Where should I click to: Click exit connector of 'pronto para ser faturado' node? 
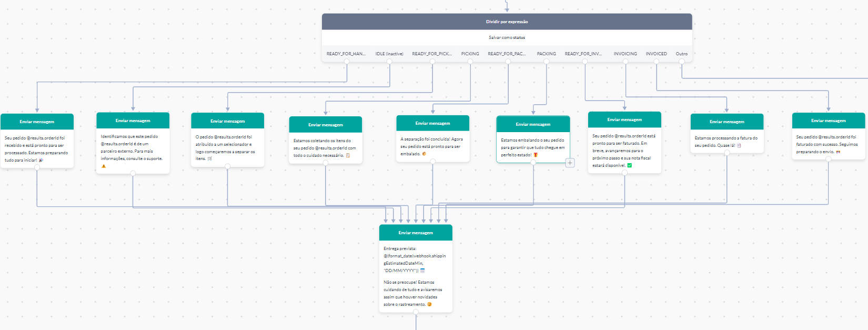[624, 173]
